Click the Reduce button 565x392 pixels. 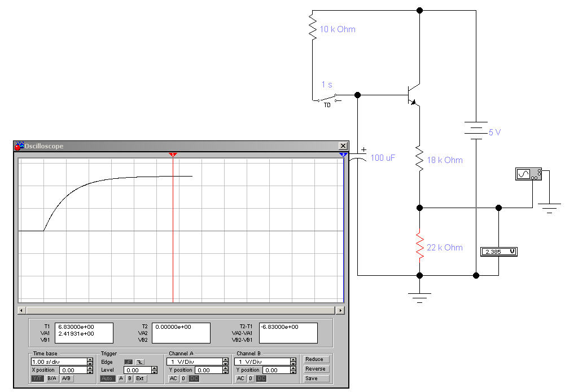click(316, 359)
